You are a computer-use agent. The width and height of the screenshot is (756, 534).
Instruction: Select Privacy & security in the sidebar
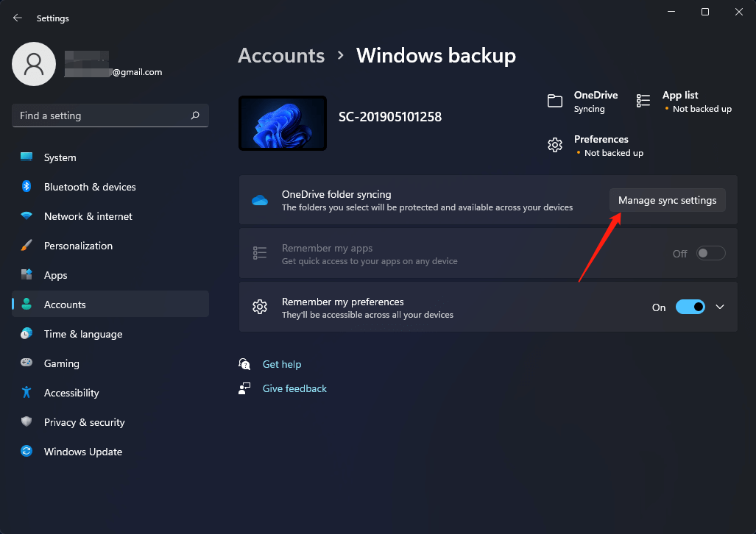pyautogui.click(x=84, y=421)
